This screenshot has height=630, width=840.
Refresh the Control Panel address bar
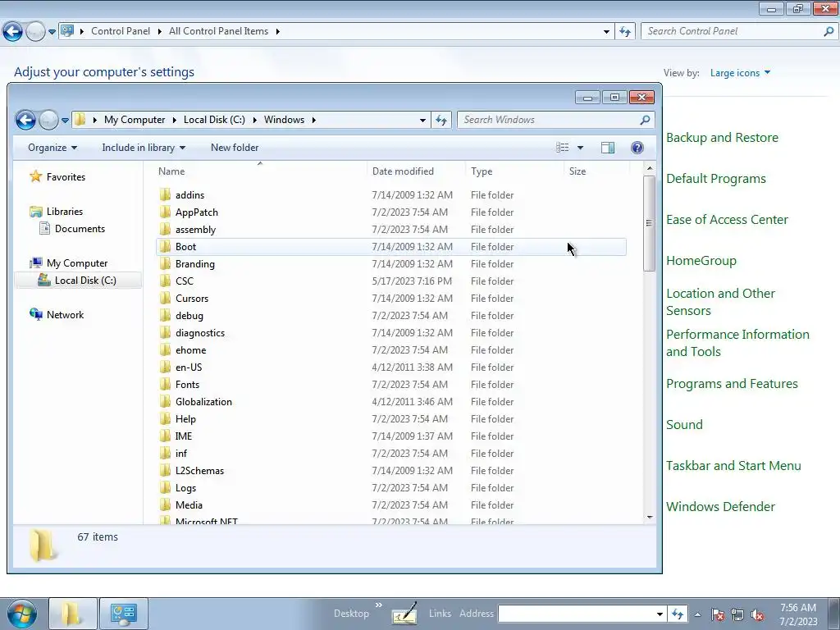624,32
